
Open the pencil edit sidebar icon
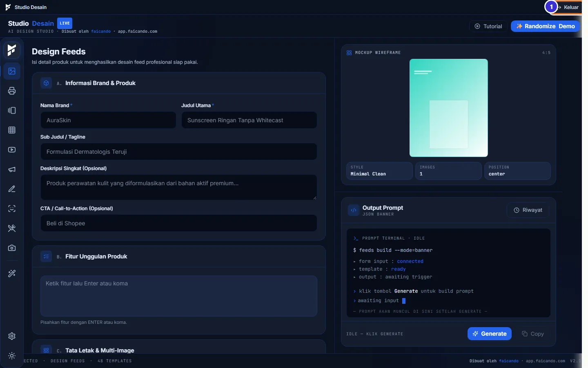[12, 189]
